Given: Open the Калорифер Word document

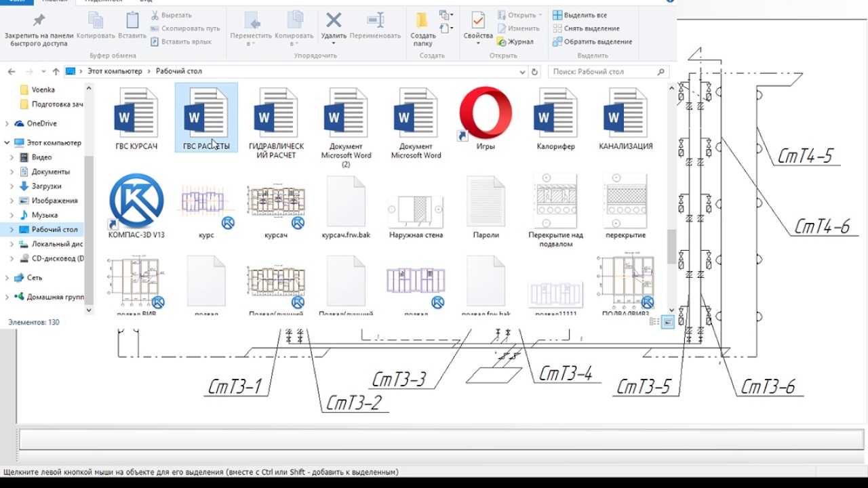Looking at the screenshot, I should coord(555,118).
